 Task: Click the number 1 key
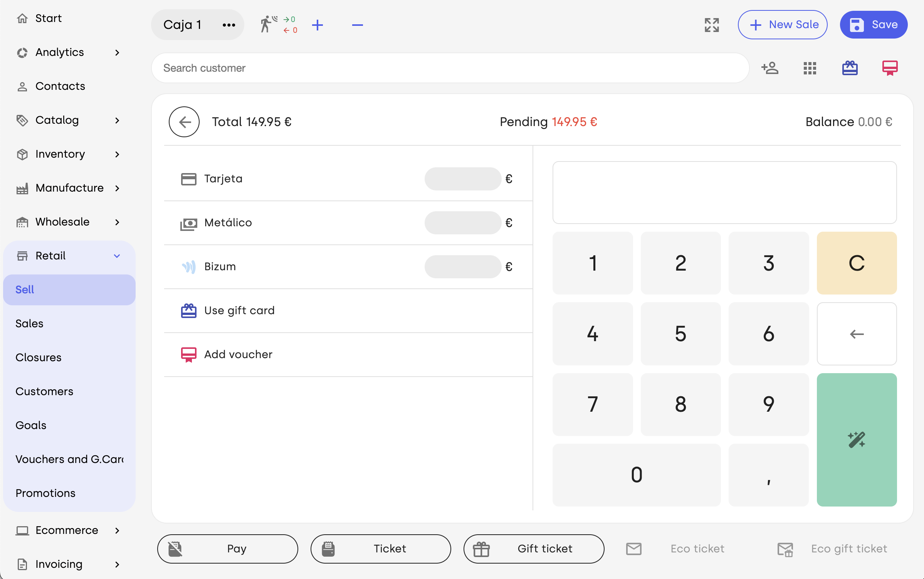593,263
